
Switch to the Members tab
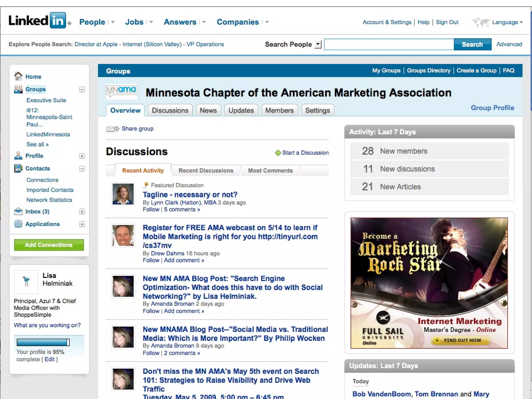279,110
